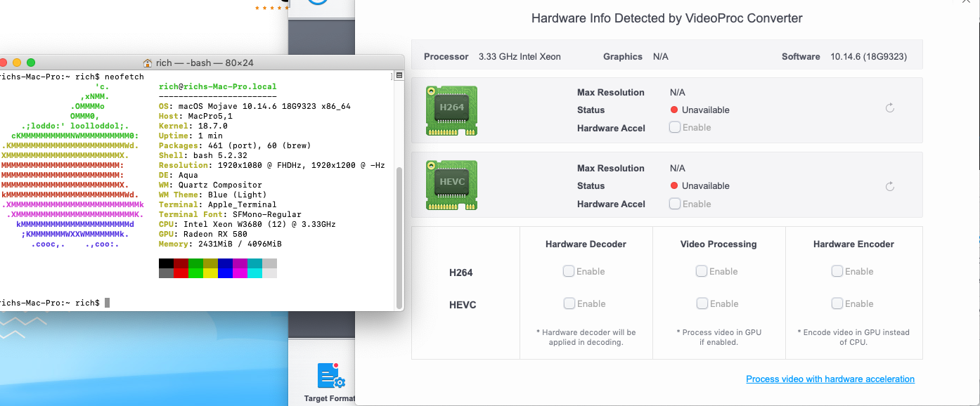Click the 'Encode video in GPU' footnote

coord(853,337)
